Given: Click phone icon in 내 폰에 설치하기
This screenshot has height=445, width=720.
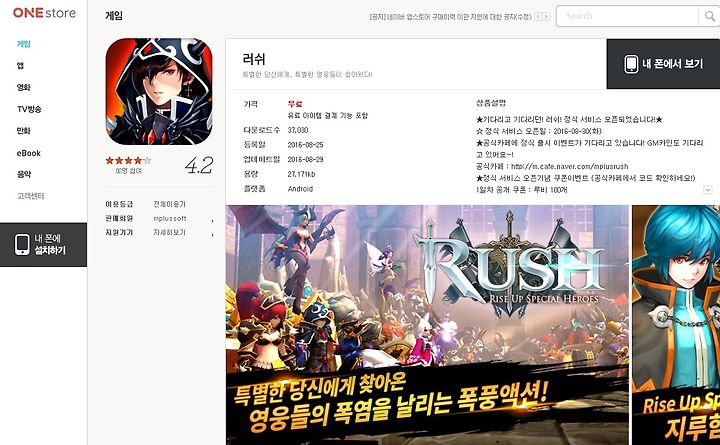Looking at the screenshot, I should [22, 244].
